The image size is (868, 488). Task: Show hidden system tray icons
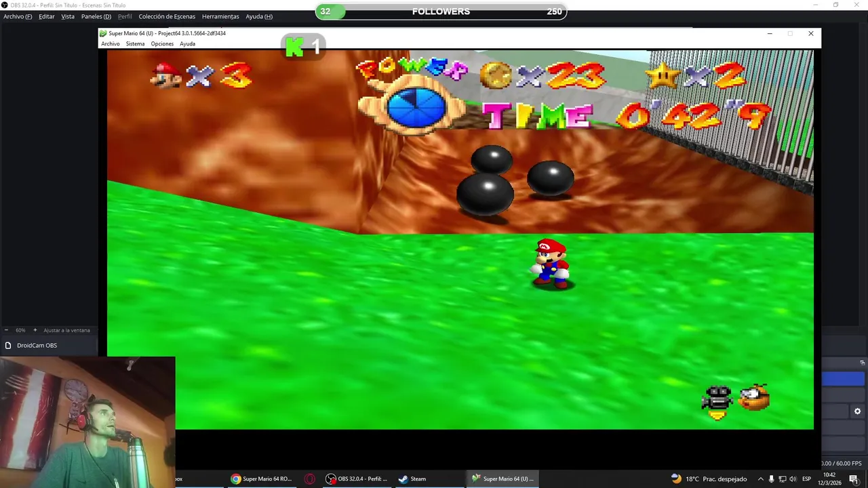(760, 479)
